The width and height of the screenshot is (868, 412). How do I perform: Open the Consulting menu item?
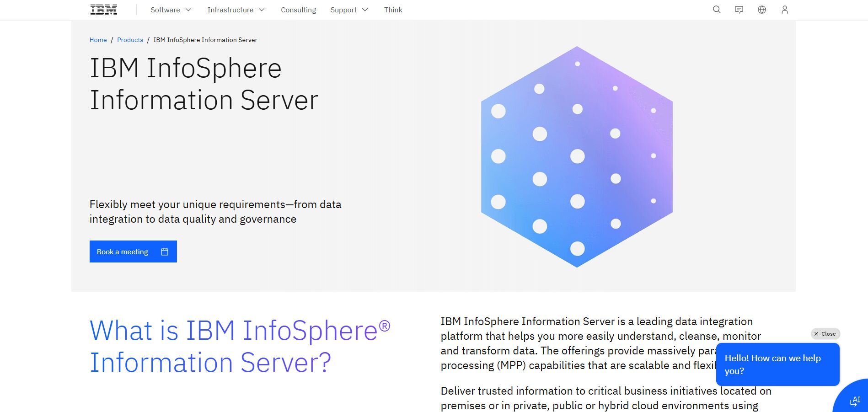[298, 10]
